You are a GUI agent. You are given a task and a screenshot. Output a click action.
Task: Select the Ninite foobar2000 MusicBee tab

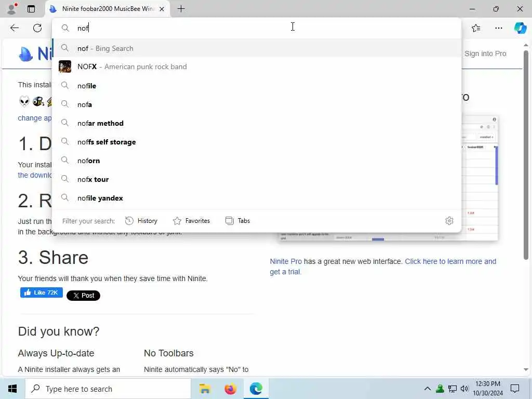coord(107,9)
